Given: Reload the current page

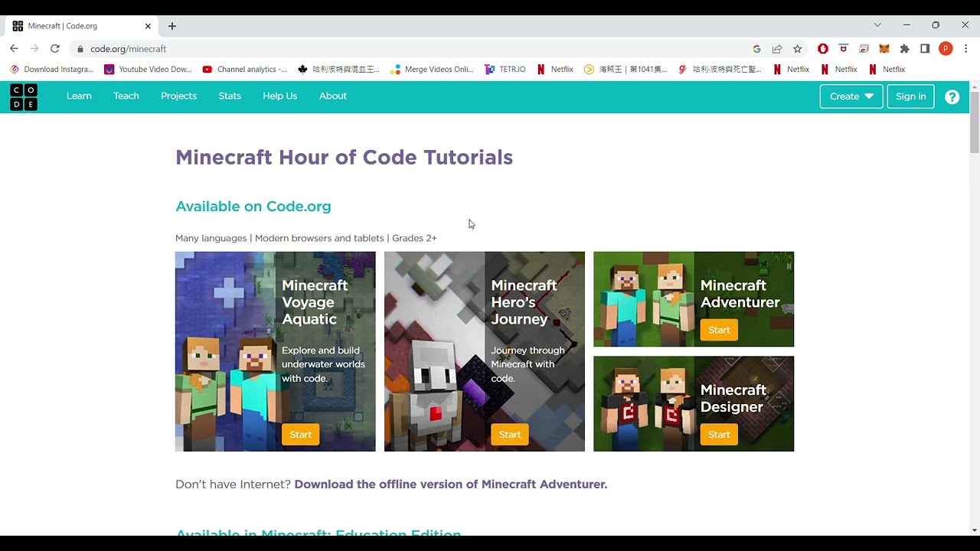Looking at the screenshot, I should tap(55, 48).
